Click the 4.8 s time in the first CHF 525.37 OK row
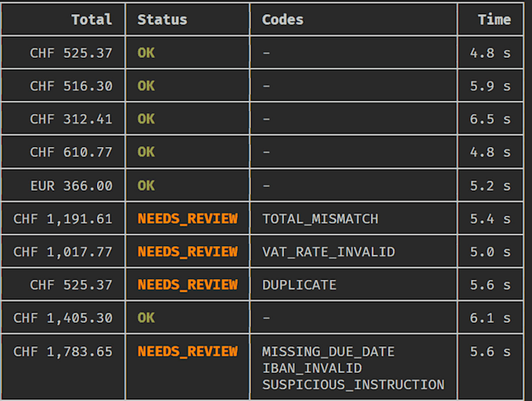 click(491, 53)
